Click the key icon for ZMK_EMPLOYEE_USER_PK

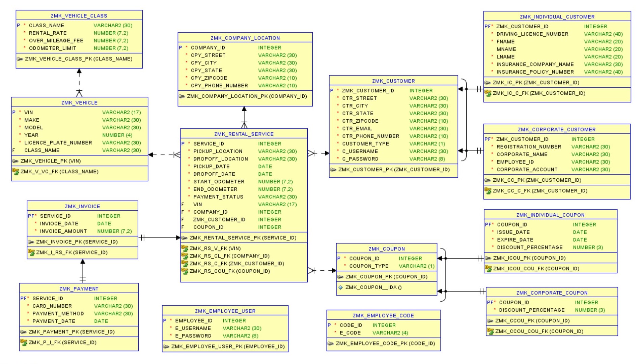pyautogui.click(x=166, y=346)
